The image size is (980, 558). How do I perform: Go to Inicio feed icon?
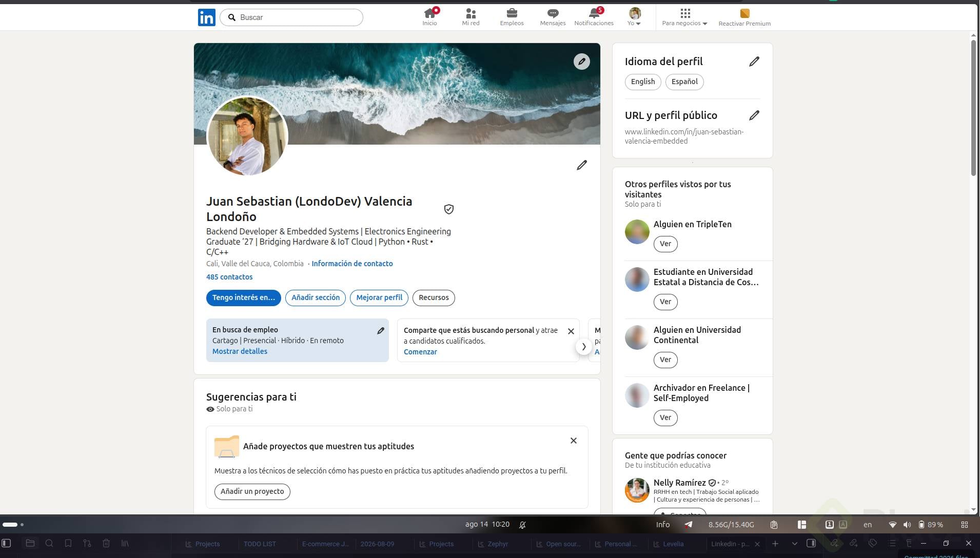point(430,13)
